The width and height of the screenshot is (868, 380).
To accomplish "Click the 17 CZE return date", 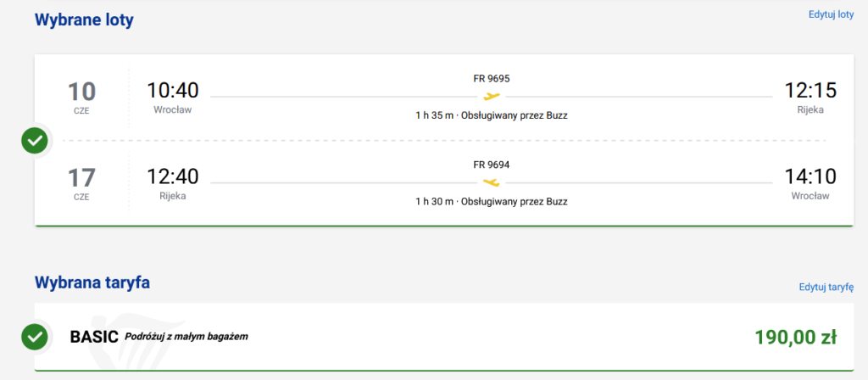I will (81, 182).
